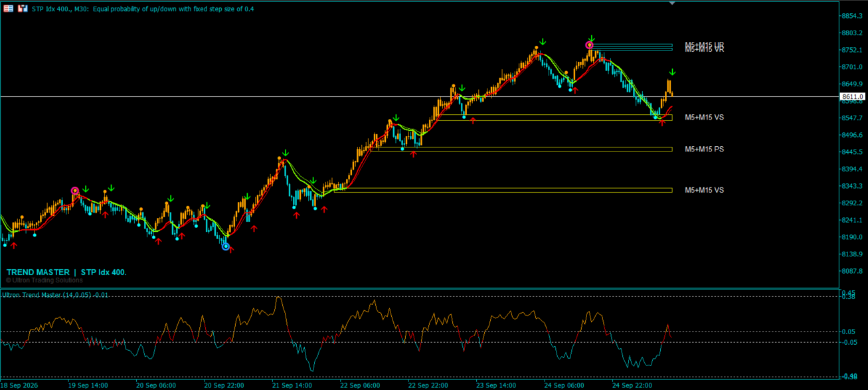Click the 8803.2 price scale value
Screen dimensions: 868x390
coord(851,33)
